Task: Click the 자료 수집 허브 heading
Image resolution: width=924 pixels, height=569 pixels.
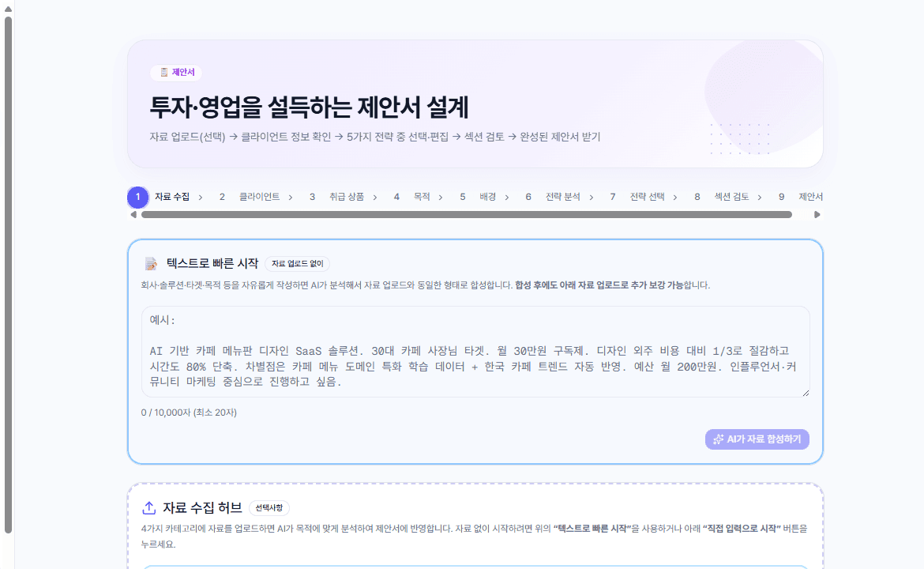Action: 202,507
